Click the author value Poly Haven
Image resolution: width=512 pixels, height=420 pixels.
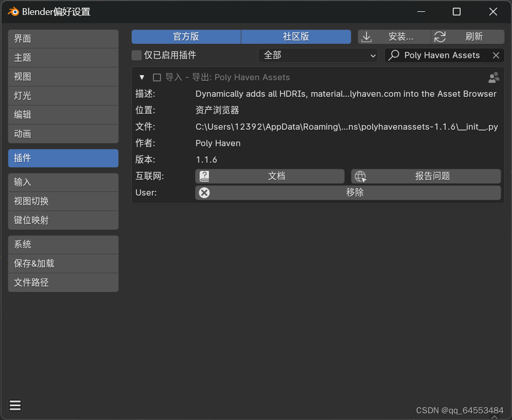218,144
